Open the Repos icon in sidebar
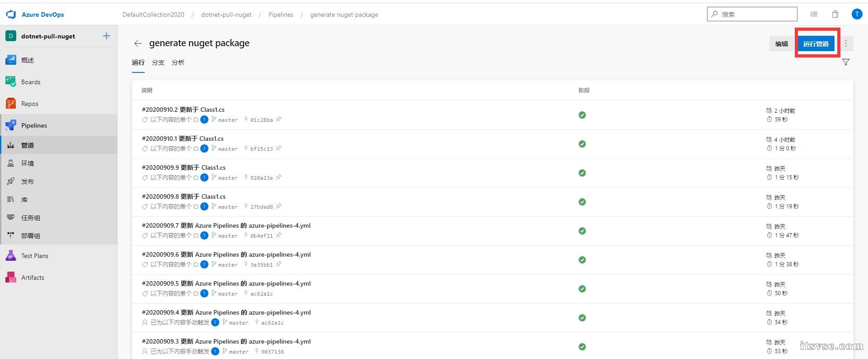Image resolution: width=868 pixels, height=359 pixels. pyautogui.click(x=11, y=104)
